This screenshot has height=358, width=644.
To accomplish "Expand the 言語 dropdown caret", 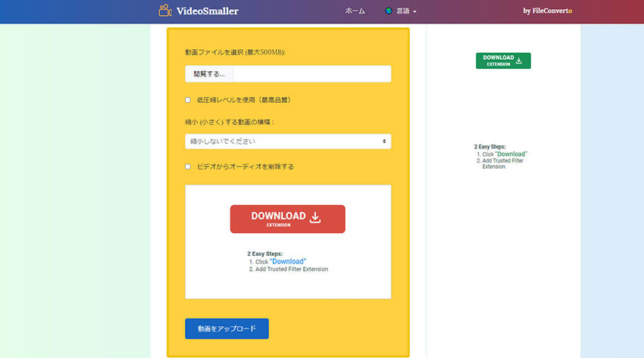I will click(x=415, y=12).
